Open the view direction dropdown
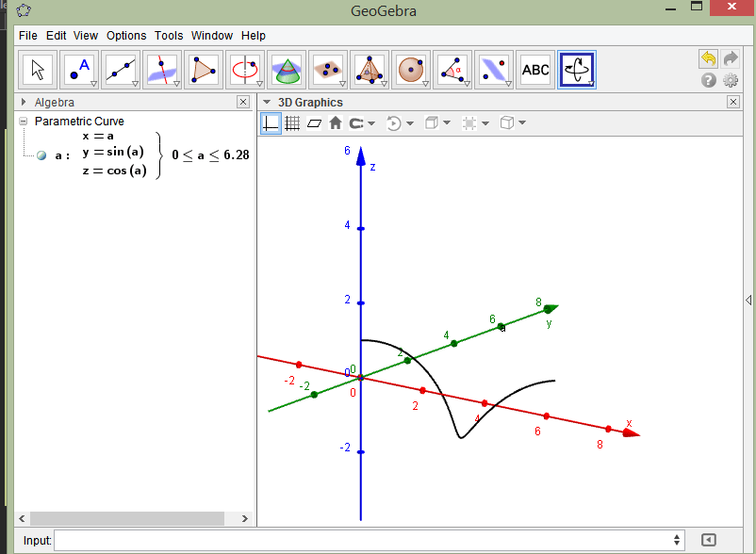 [445, 122]
